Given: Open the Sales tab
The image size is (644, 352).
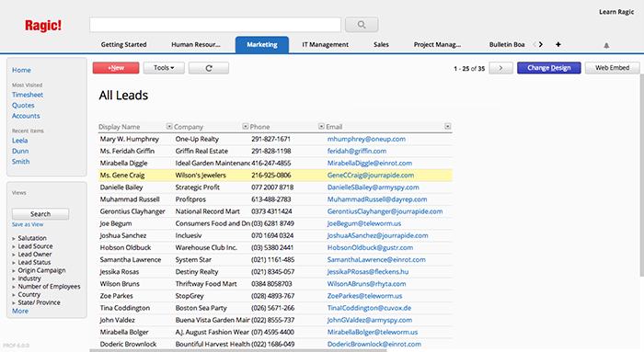Looking at the screenshot, I should pos(381,44).
